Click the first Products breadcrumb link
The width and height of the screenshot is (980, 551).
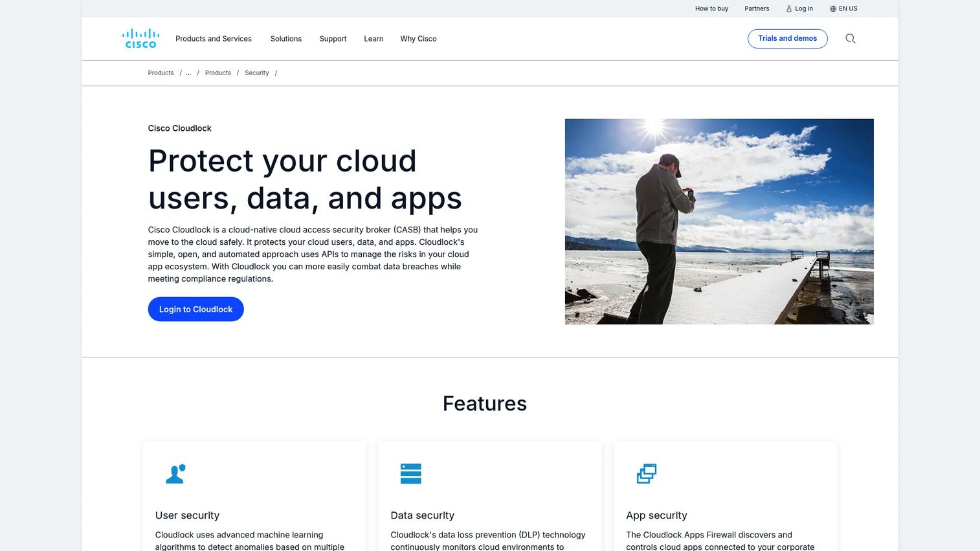161,73
